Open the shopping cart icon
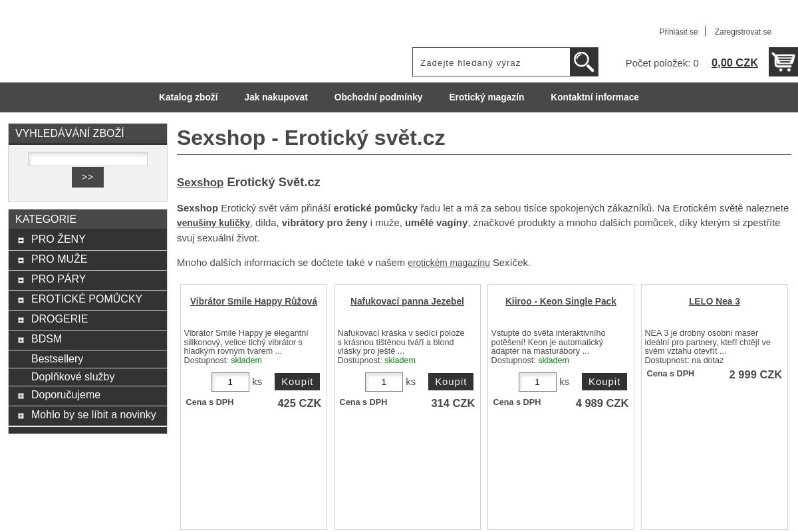Screen dimensions: 798x532 click(x=783, y=62)
